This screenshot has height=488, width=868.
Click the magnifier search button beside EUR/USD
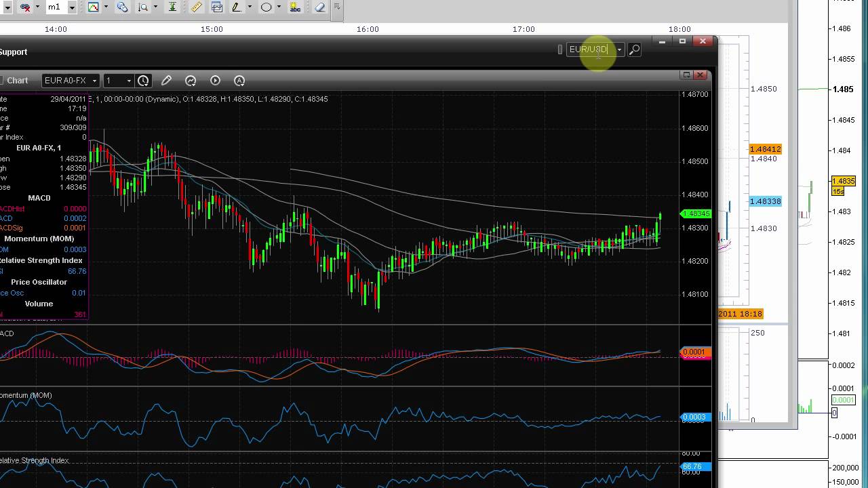(x=634, y=49)
